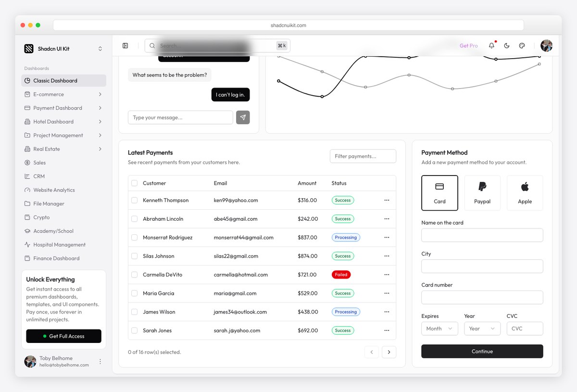Image resolution: width=577 pixels, height=392 pixels.
Task: Click the Get Full Access button
Action: [x=63, y=336]
